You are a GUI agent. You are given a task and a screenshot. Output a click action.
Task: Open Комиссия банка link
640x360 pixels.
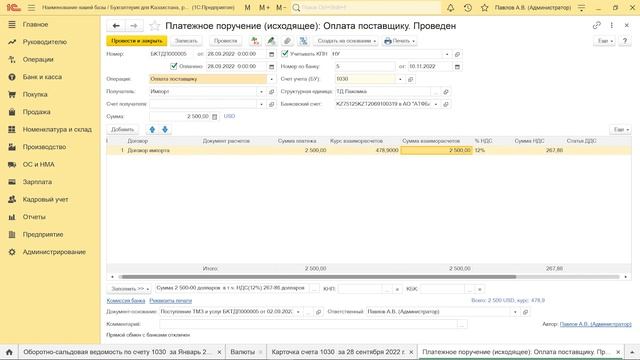pyautogui.click(x=126, y=301)
